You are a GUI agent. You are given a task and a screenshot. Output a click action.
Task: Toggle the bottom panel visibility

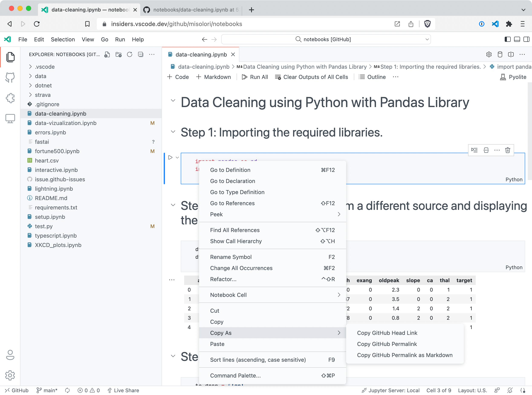click(517, 39)
